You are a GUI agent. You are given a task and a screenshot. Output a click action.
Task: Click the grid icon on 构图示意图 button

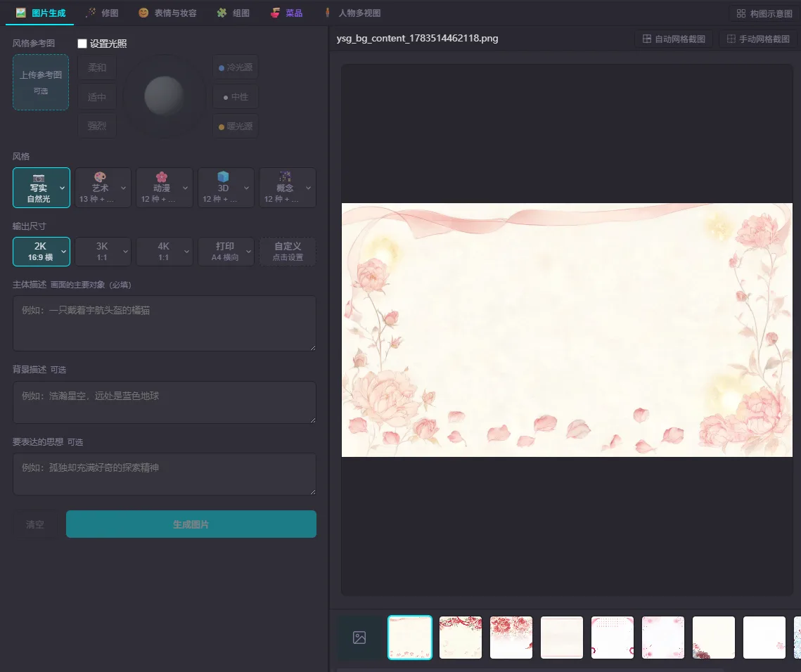coord(741,14)
